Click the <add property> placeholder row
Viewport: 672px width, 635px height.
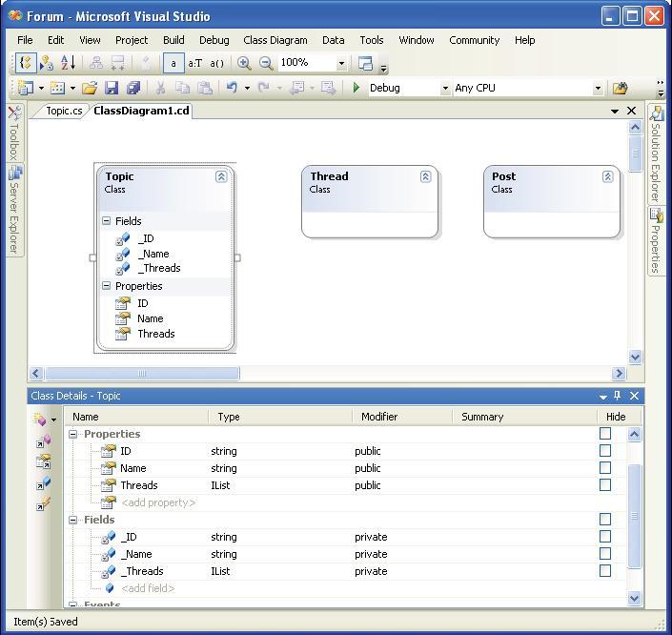158,502
